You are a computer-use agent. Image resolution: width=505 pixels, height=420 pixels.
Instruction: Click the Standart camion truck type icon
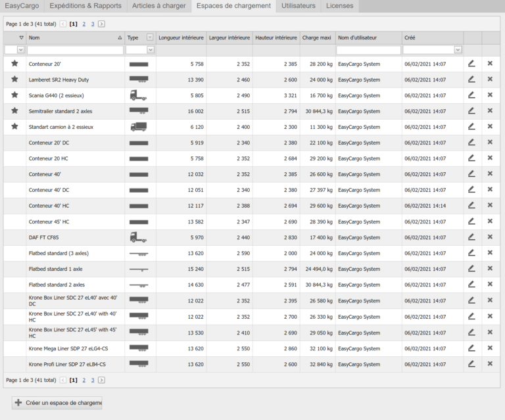click(138, 127)
